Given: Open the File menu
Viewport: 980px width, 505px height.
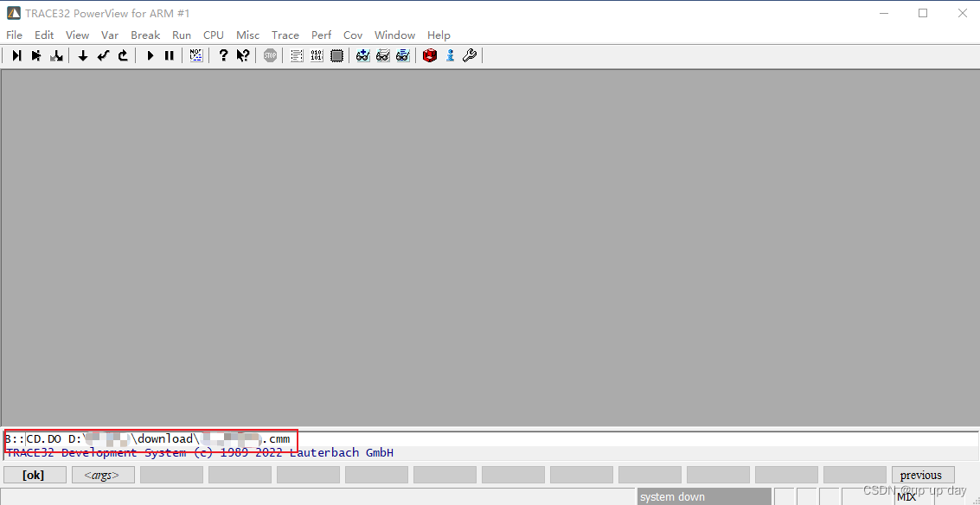Looking at the screenshot, I should (14, 35).
